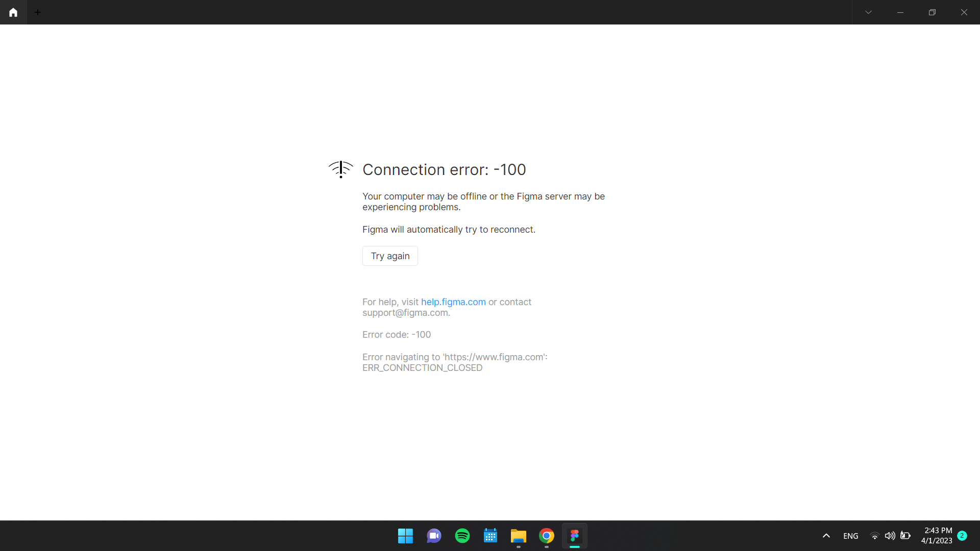The image size is (980, 551).
Task: Click the offline Wi-Fi warning icon
Action: point(341,169)
